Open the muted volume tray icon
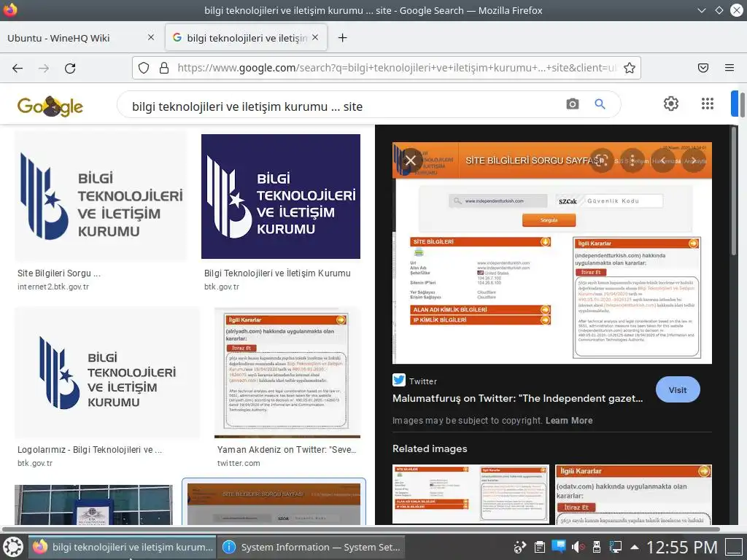The height and width of the screenshot is (560, 747). click(578, 547)
